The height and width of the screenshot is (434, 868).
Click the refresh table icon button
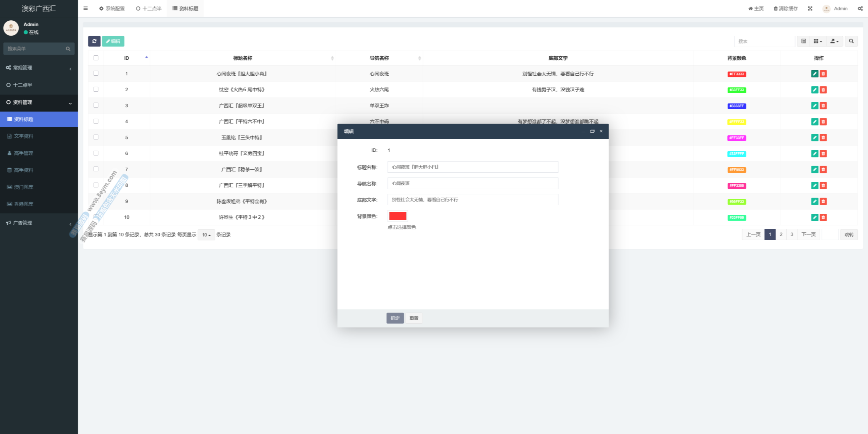click(94, 41)
